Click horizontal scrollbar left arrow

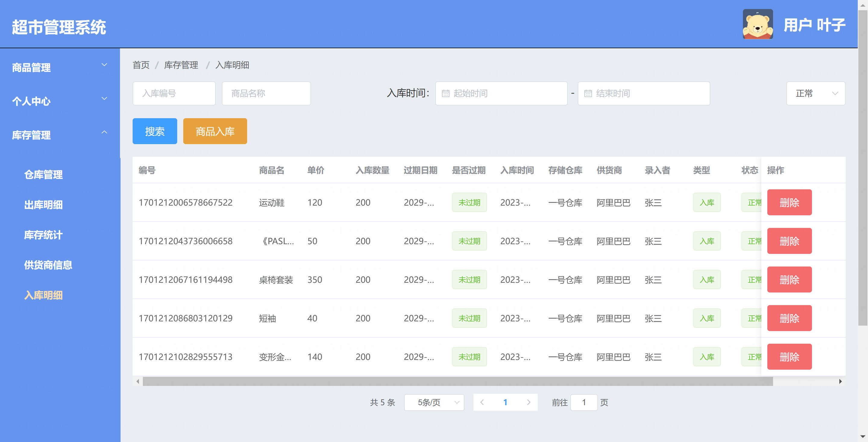[x=137, y=381]
